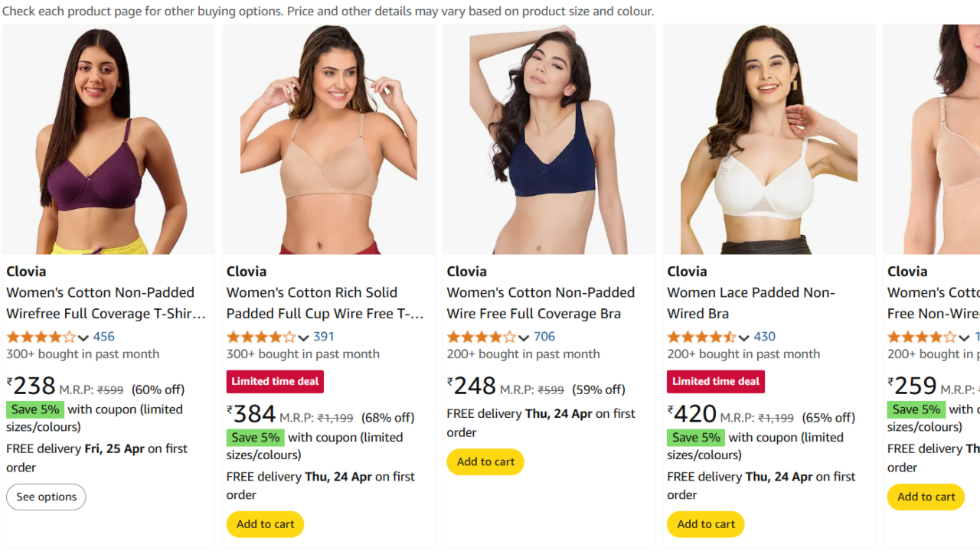Click star rating of navy blue bra
The image size is (980, 551).
click(481, 337)
